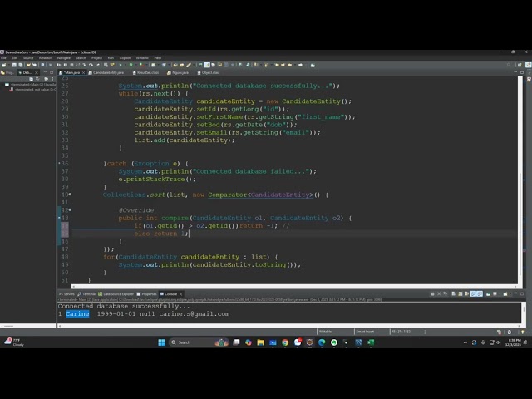Click the white Forward navigation arrow
Image resolution: width=532 pixels, height=399 pixels.
[x=300, y=65]
